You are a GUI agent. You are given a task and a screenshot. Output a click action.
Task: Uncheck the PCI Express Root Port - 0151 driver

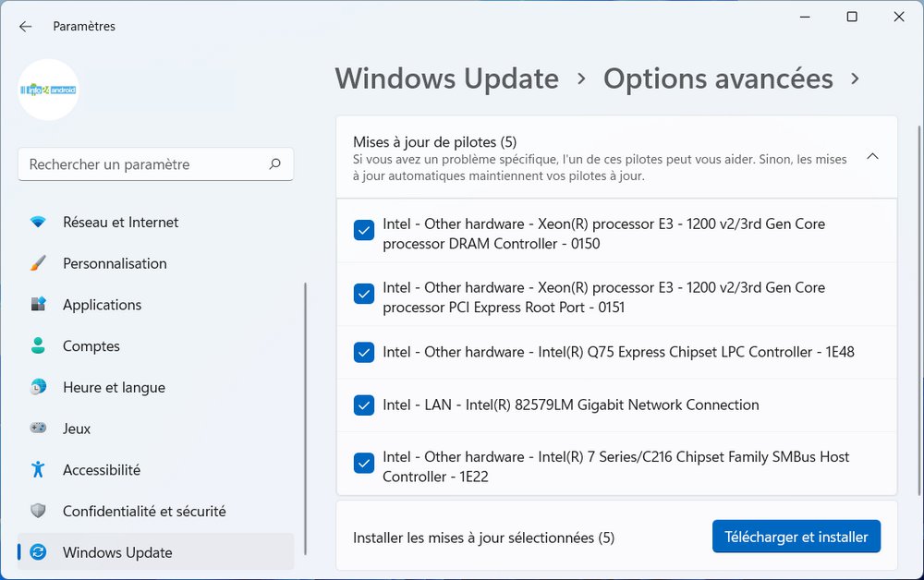point(363,294)
